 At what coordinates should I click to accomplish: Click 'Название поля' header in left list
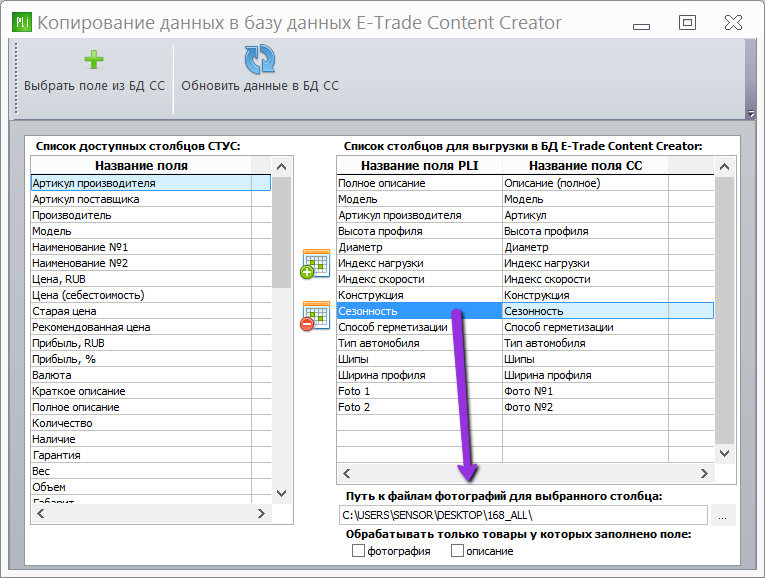tap(141, 166)
